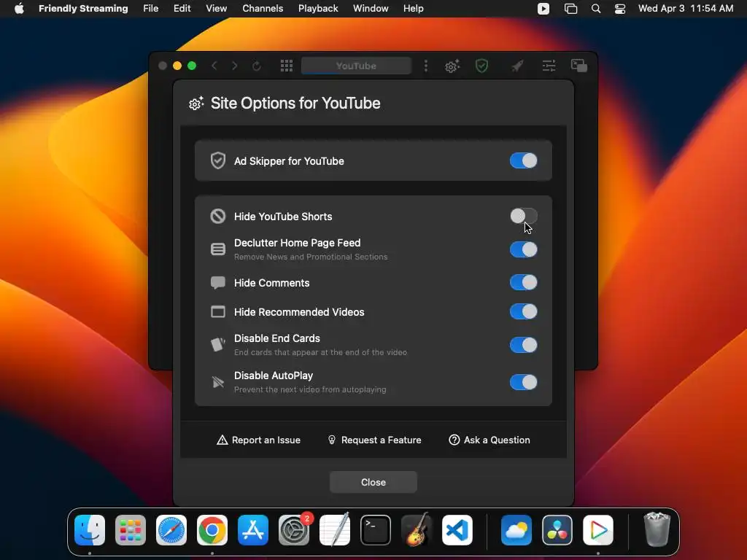The image size is (747, 560).
Task: Click the blocked icon beside Hide YouTube Shorts
Action: coord(217,216)
